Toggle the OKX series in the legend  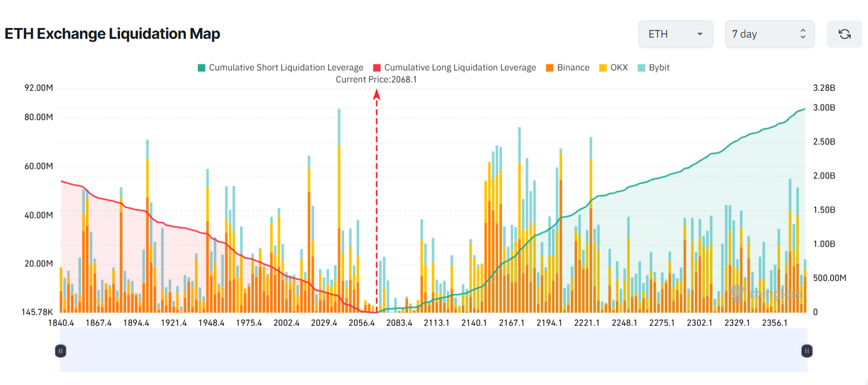(614, 67)
